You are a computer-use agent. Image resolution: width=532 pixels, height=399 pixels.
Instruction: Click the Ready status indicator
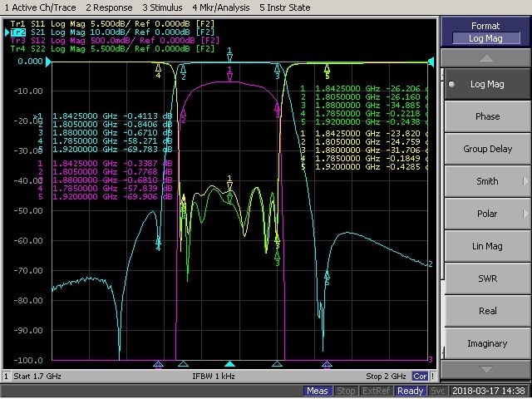410,391
